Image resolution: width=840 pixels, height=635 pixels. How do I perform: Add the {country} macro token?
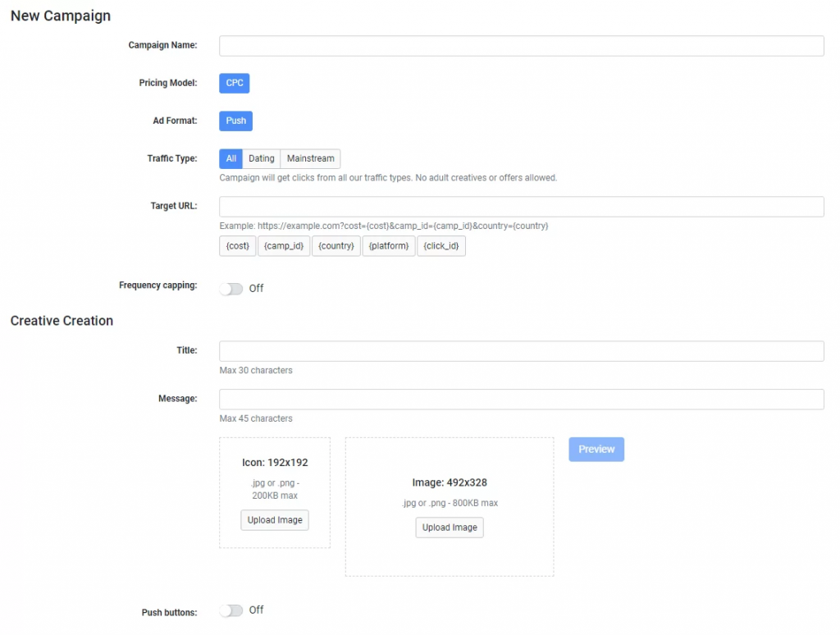336,246
